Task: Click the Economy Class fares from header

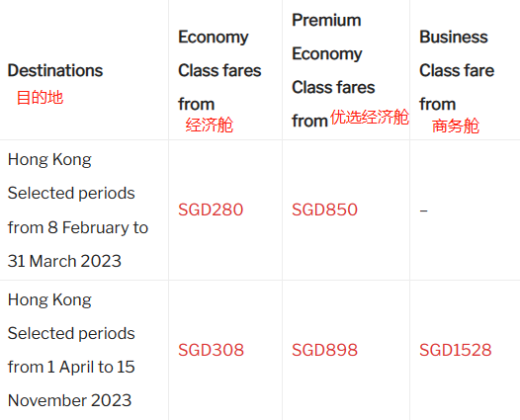Action: pos(219,70)
